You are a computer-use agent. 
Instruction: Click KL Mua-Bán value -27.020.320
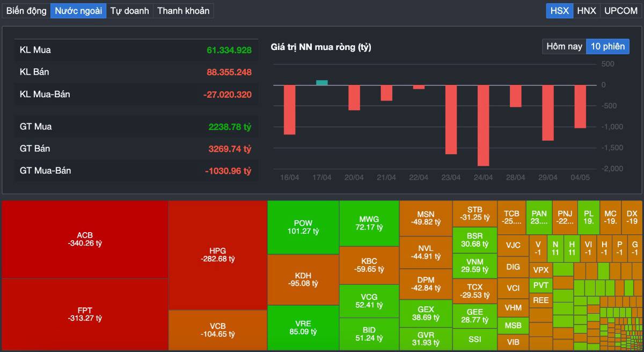[x=228, y=95]
